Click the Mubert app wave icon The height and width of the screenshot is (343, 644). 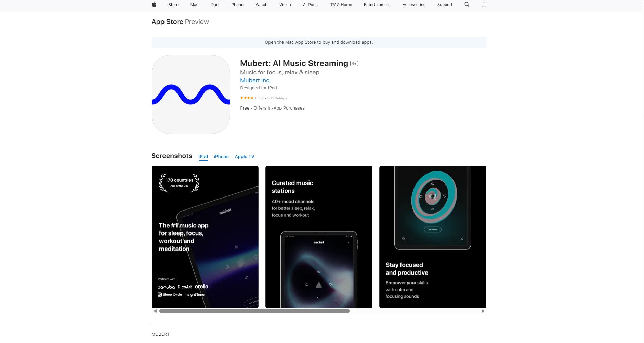pos(191,94)
